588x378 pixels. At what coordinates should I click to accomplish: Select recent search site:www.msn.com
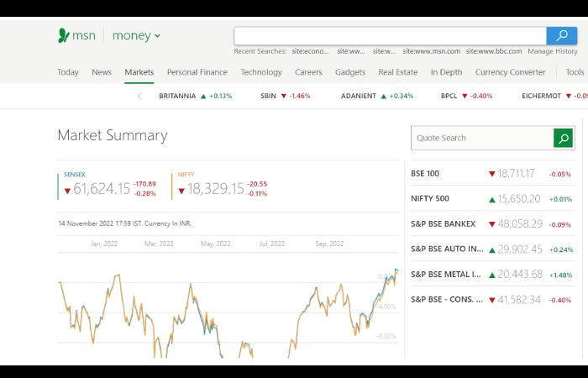[x=431, y=51]
